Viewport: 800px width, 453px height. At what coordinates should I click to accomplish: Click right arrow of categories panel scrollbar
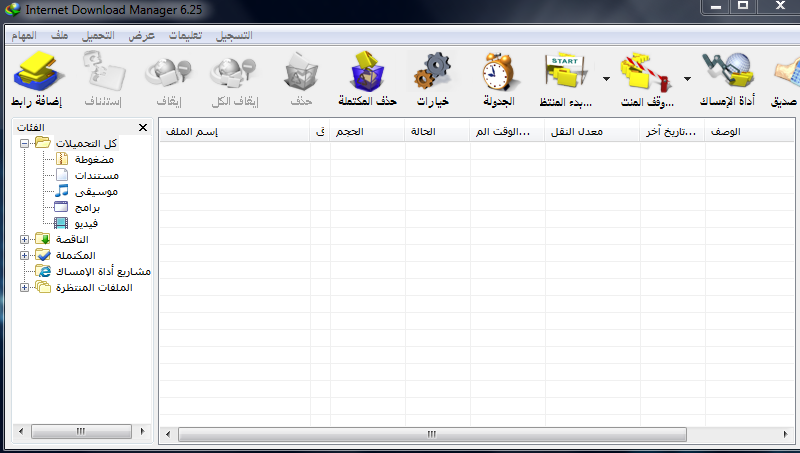(142, 432)
